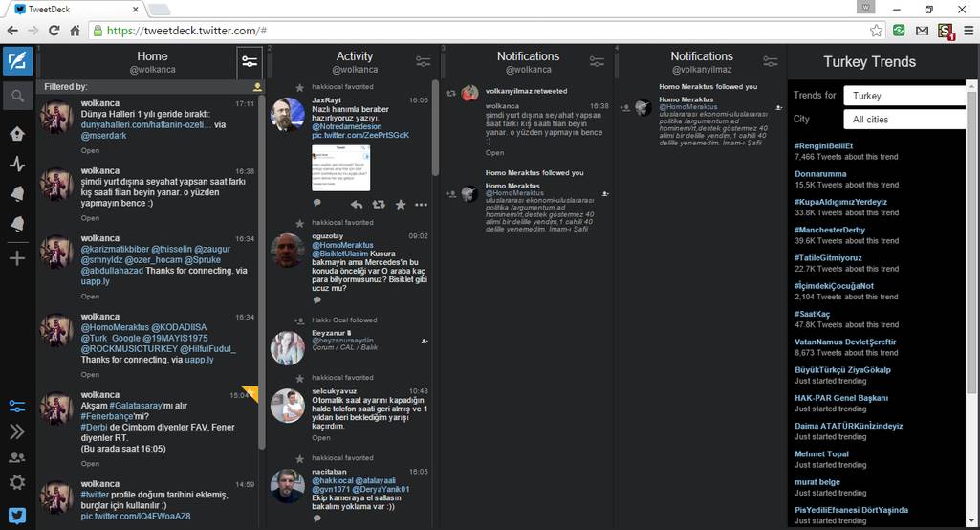Image resolution: width=980 pixels, height=530 pixels.
Task: Open TweetDeck settings gear icon
Action: (17, 482)
